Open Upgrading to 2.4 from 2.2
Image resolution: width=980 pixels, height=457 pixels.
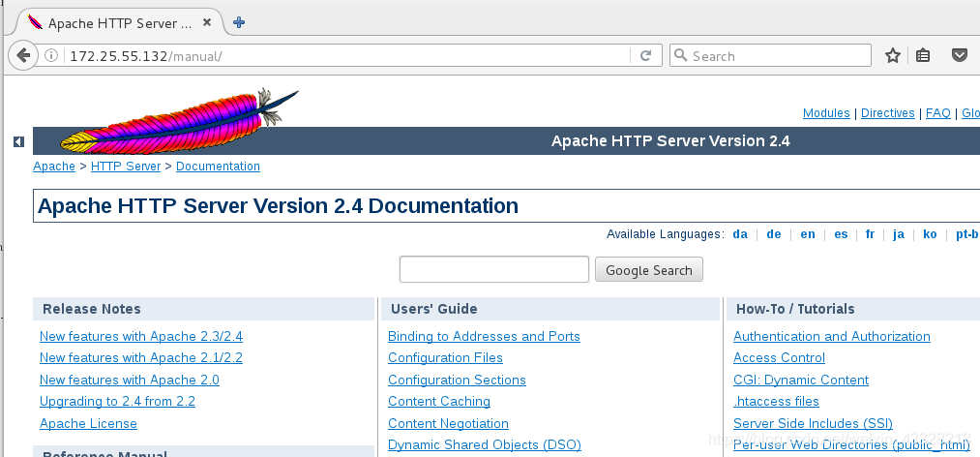(117, 402)
